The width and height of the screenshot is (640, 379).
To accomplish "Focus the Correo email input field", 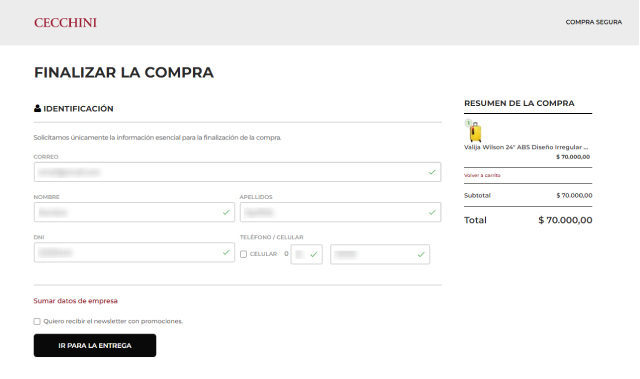I will tap(238, 172).
